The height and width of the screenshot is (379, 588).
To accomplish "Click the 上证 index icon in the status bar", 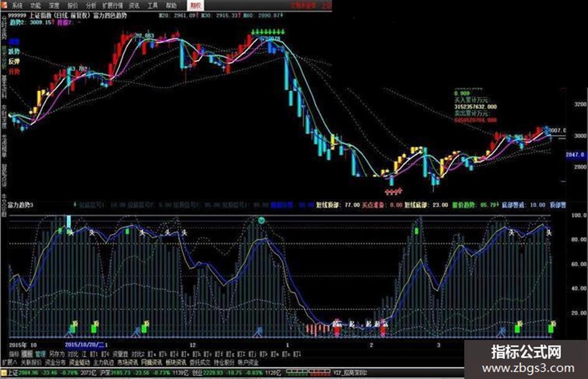I will pyautogui.click(x=4, y=373).
